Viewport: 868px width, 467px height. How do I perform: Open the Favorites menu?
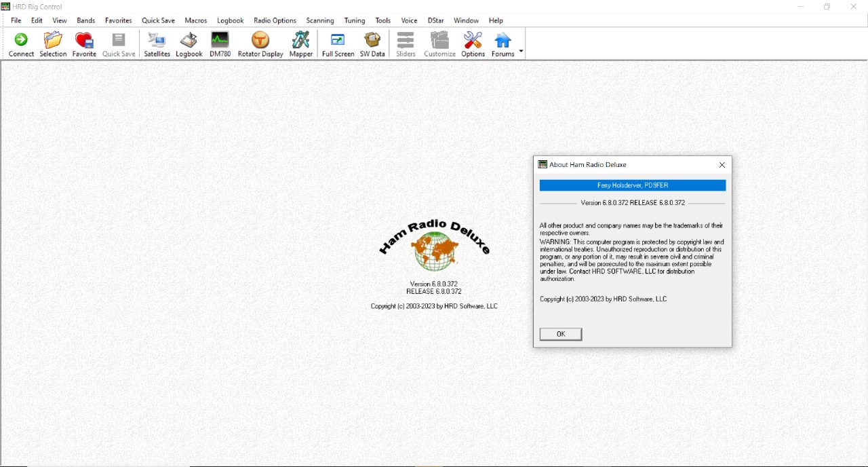[x=119, y=20]
